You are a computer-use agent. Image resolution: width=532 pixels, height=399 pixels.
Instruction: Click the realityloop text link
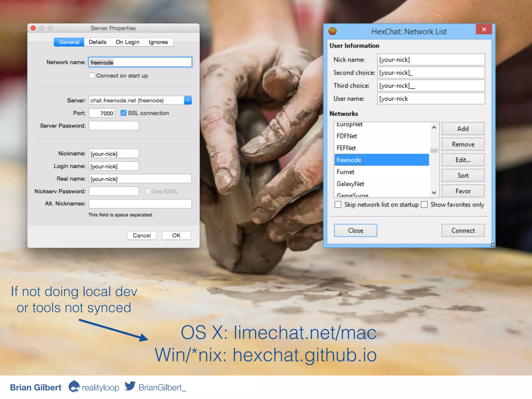click(101, 387)
